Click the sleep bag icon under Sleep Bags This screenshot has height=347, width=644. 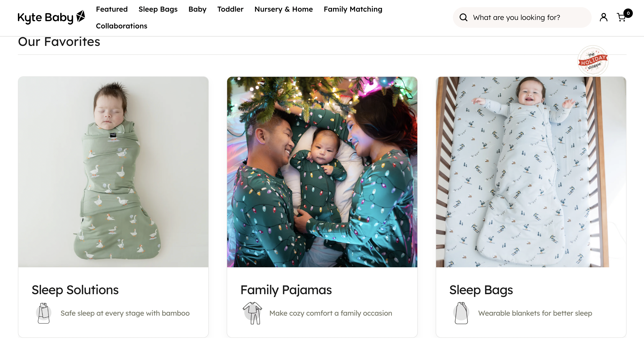[461, 313]
